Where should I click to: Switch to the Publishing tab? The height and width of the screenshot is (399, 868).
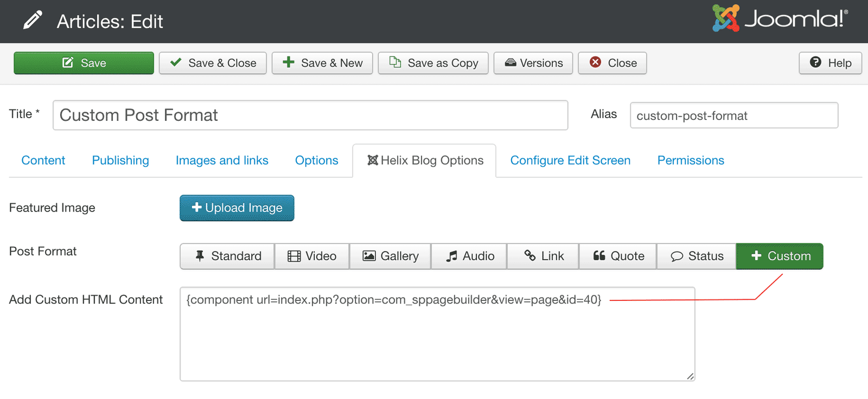(120, 160)
